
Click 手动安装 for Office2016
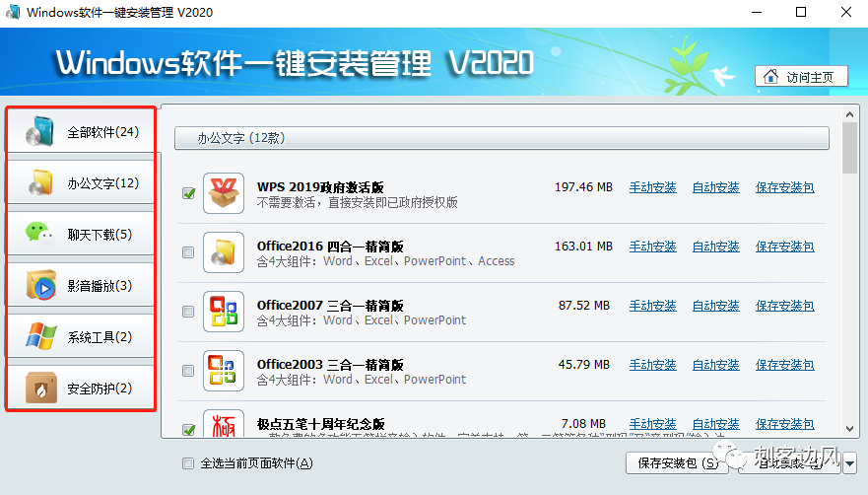652,247
